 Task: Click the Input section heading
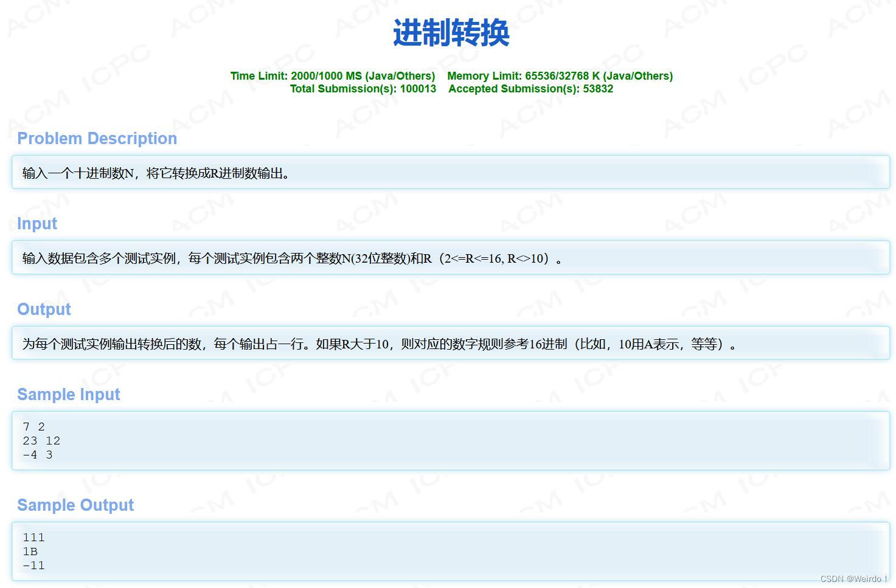[x=37, y=224]
